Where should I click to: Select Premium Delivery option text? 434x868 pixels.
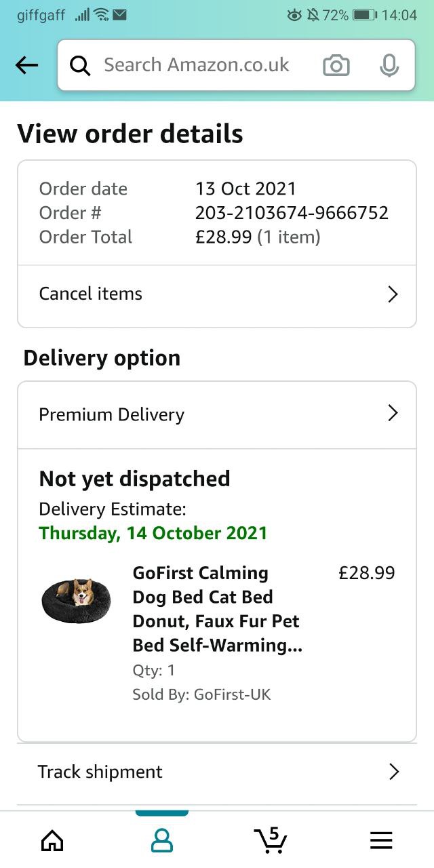tap(112, 414)
